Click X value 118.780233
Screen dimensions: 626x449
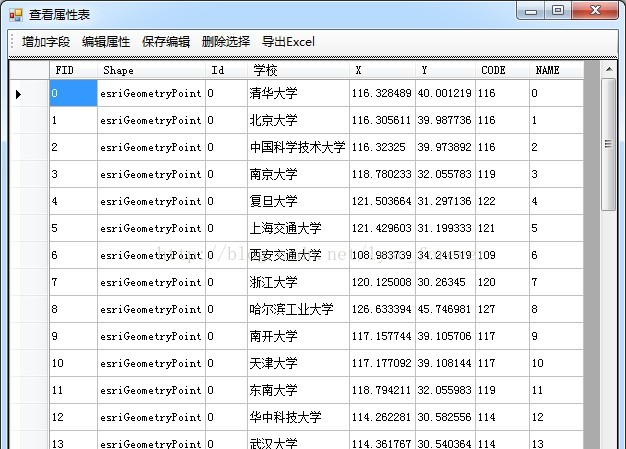coord(382,174)
